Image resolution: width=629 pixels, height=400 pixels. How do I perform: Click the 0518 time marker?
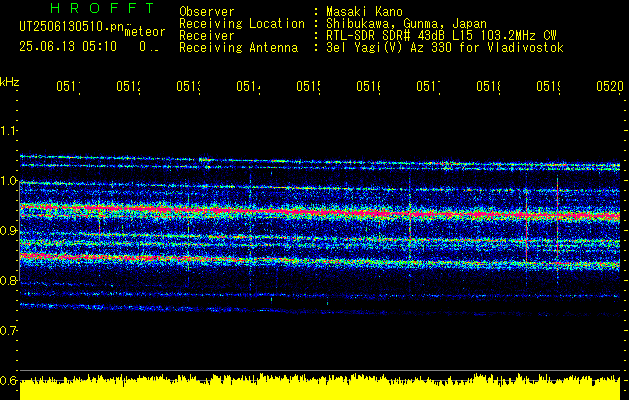pos(489,86)
